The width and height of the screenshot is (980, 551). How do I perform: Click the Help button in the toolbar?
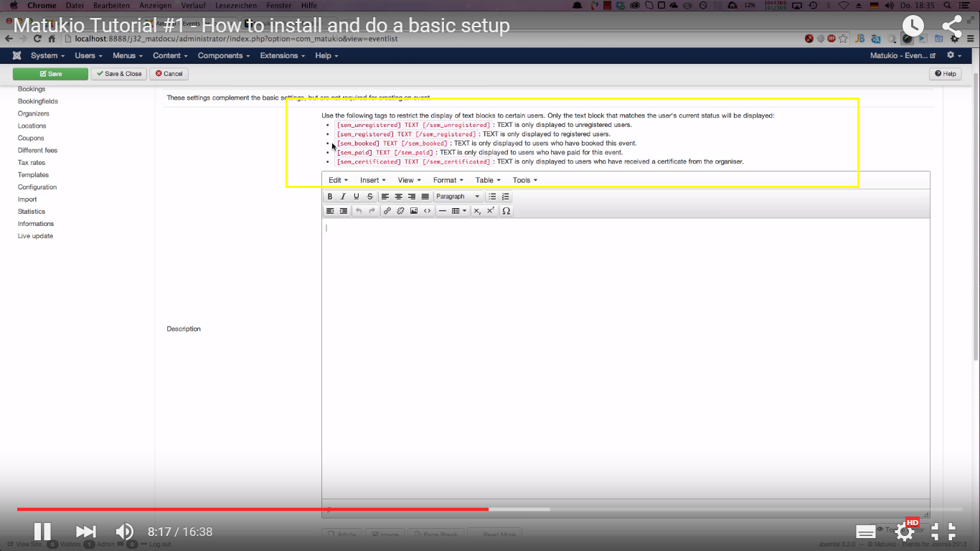point(946,74)
